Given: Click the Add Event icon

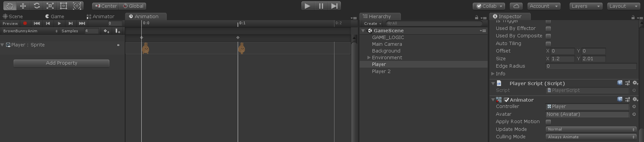Looking at the screenshot, I should click(118, 31).
